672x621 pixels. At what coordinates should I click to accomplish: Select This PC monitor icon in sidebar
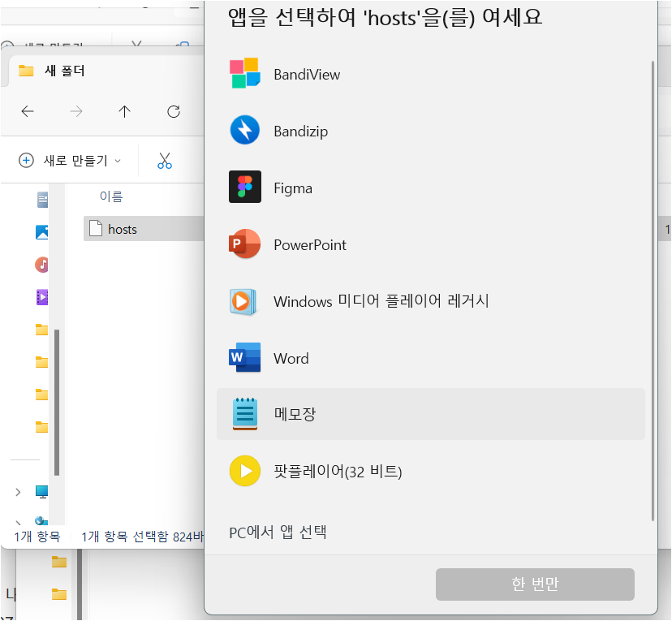[x=42, y=492]
